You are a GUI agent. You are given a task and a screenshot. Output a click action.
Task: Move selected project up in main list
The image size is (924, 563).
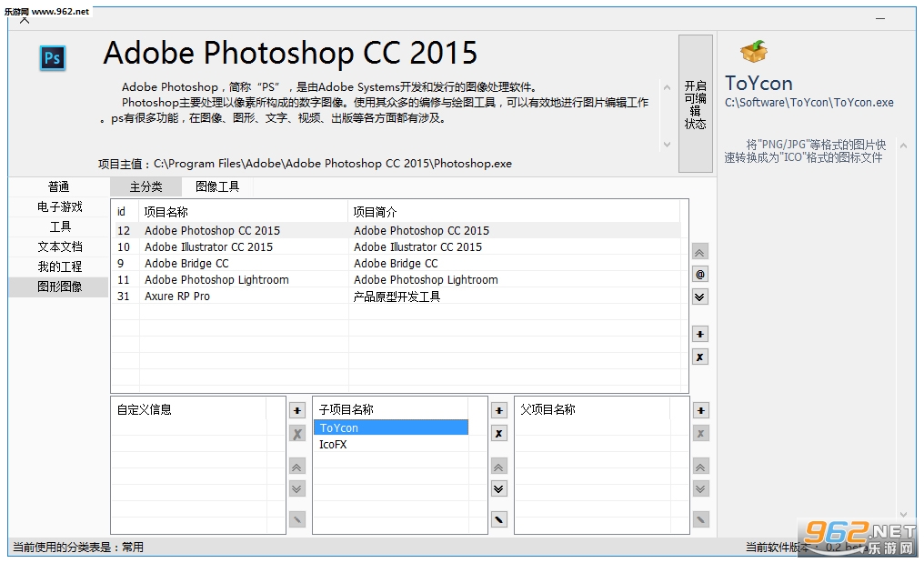point(699,252)
